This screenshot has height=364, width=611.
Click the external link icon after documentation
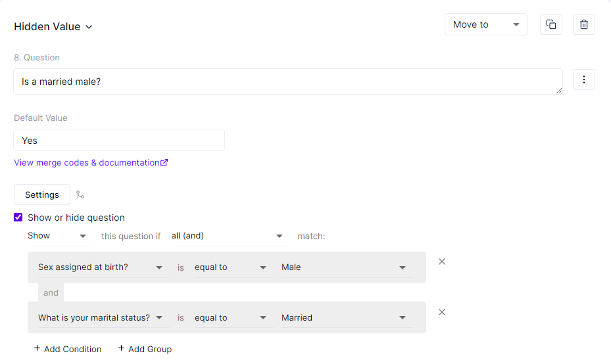click(164, 163)
